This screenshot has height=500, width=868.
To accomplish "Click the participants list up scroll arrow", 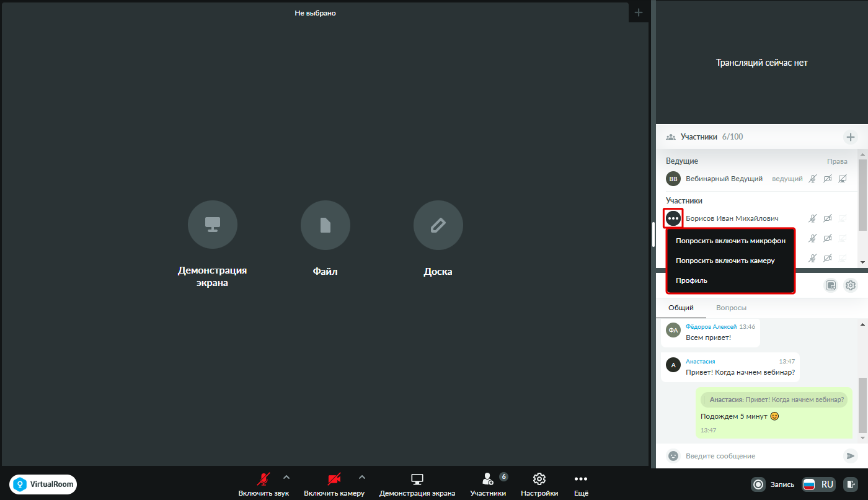I will [862, 154].
